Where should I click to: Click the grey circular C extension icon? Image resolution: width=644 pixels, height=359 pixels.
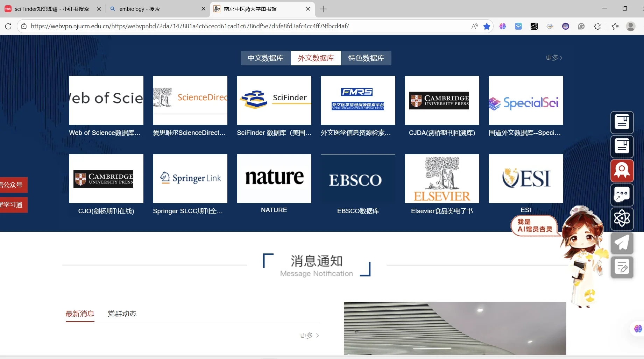[x=581, y=26]
